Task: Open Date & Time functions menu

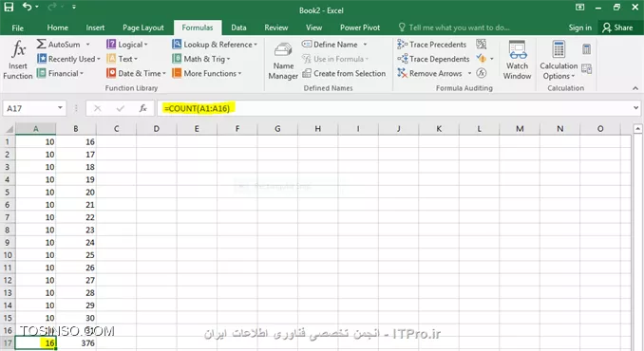Action: (x=136, y=73)
